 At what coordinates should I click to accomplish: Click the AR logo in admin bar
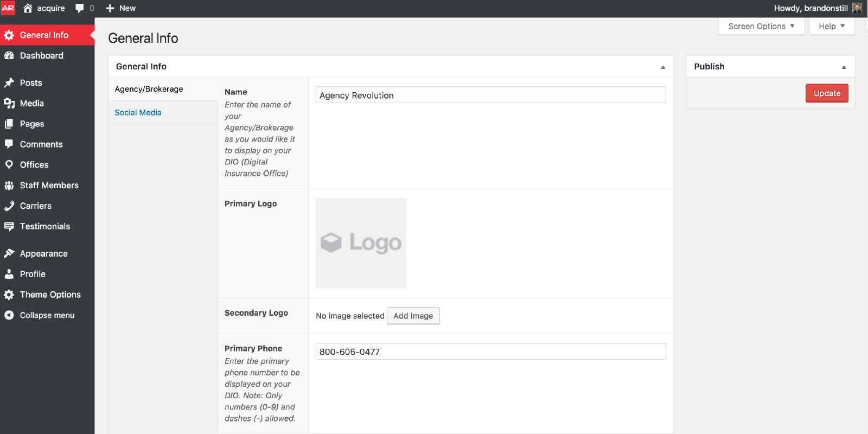pos(8,8)
